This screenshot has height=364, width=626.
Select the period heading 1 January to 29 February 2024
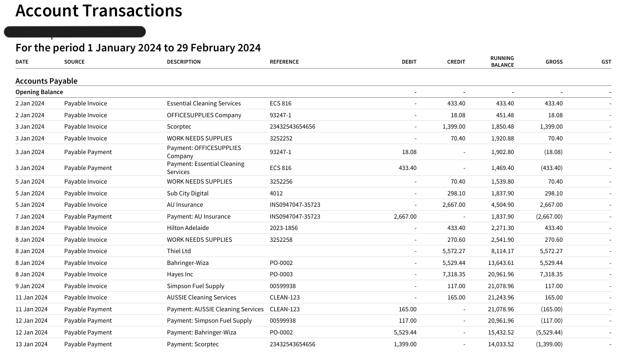(138, 48)
